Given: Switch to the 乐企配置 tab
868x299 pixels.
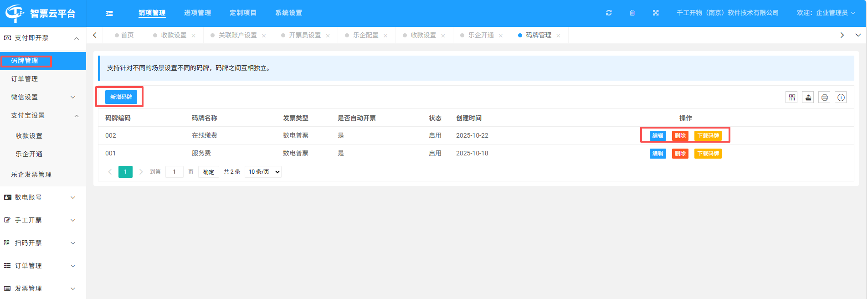Looking at the screenshot, I should pyautogui.click(x=365, y=35).
